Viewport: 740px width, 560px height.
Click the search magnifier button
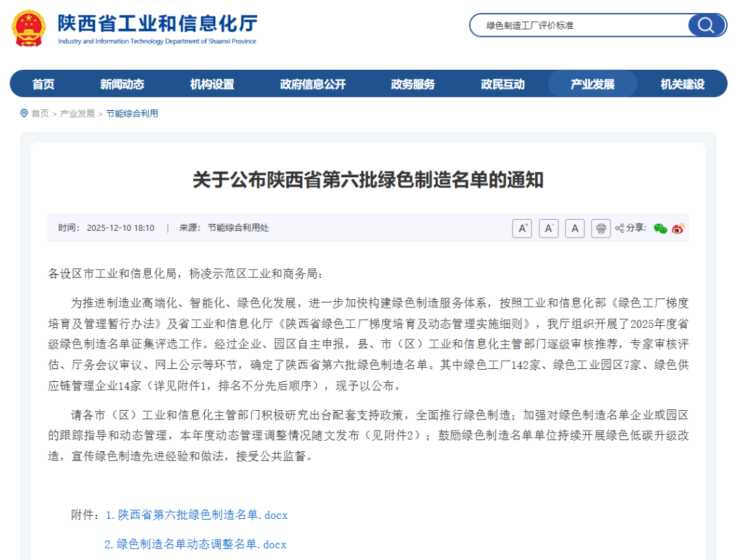706,25
